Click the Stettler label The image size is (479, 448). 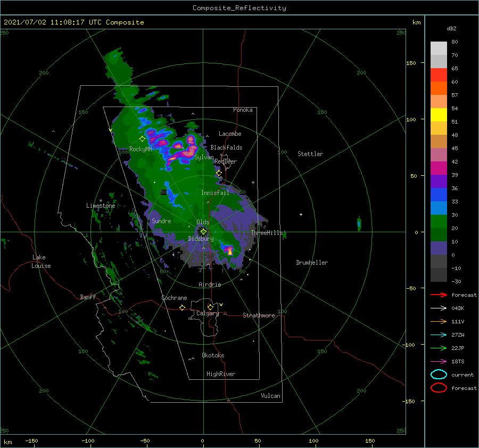pos(310,154)
